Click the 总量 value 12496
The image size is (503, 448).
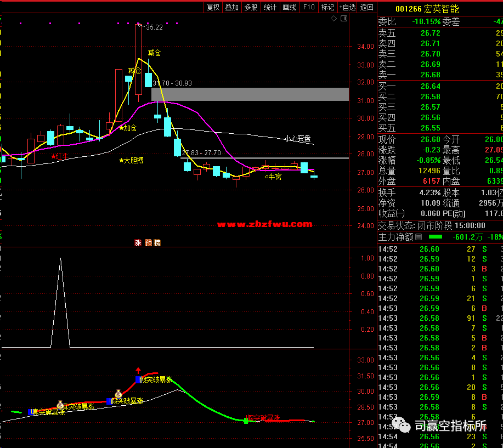[429, 171]
